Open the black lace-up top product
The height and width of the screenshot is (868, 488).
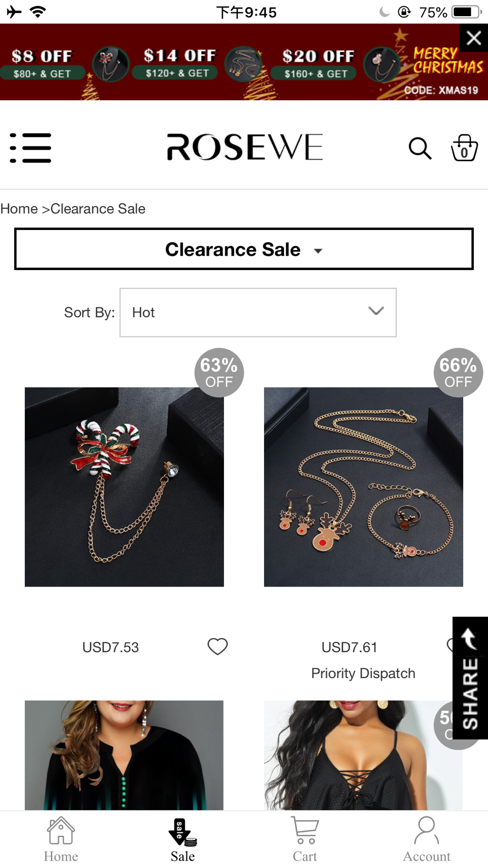tap(363, 755)
